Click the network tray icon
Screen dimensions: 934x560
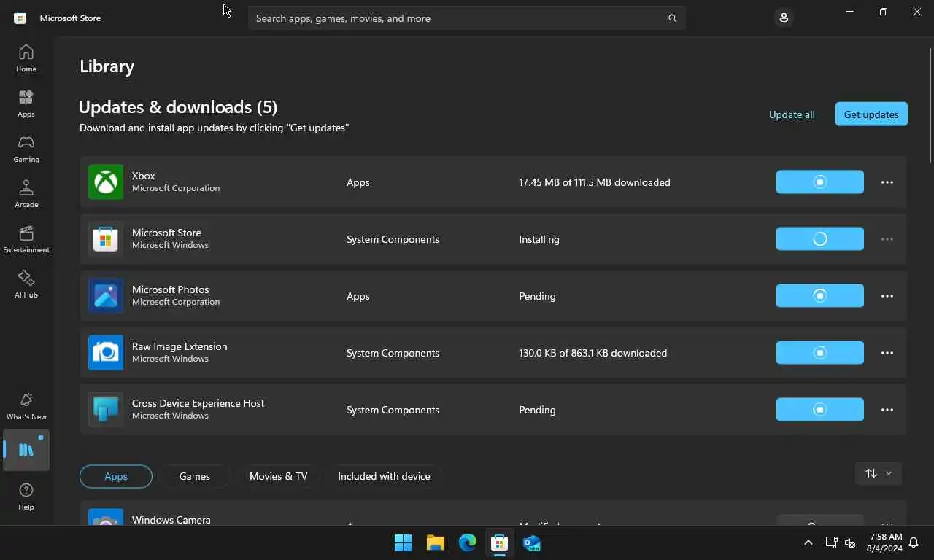click(831, 542)
